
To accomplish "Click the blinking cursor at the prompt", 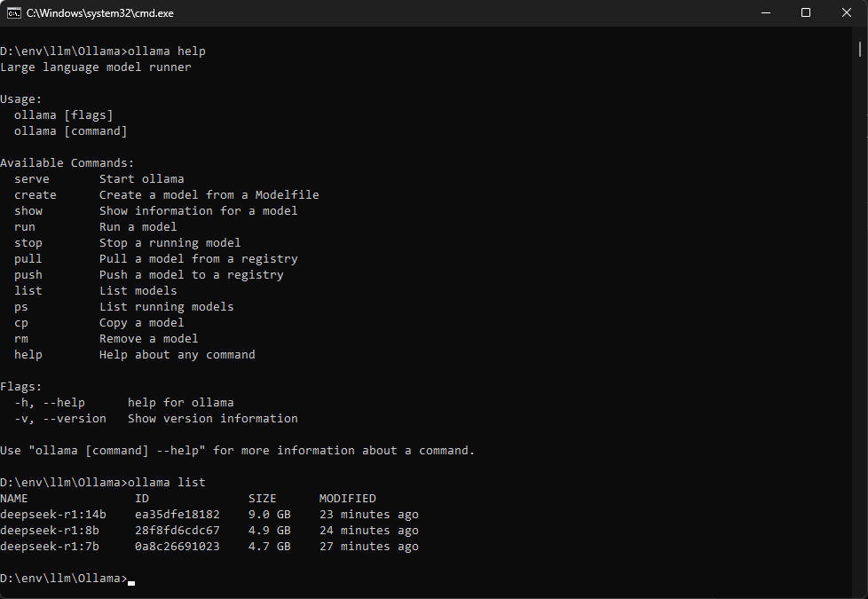I will tap(131, 580).
